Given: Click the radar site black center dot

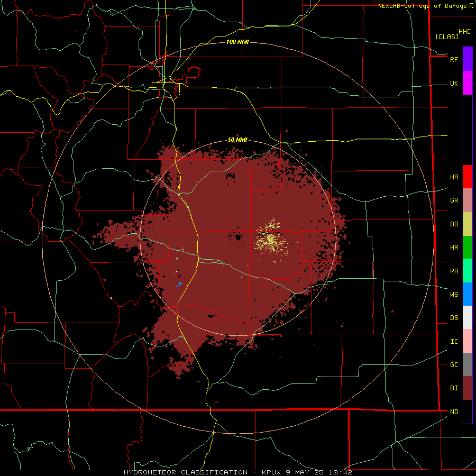Looking at the screenshot, I should click(238, 237).
